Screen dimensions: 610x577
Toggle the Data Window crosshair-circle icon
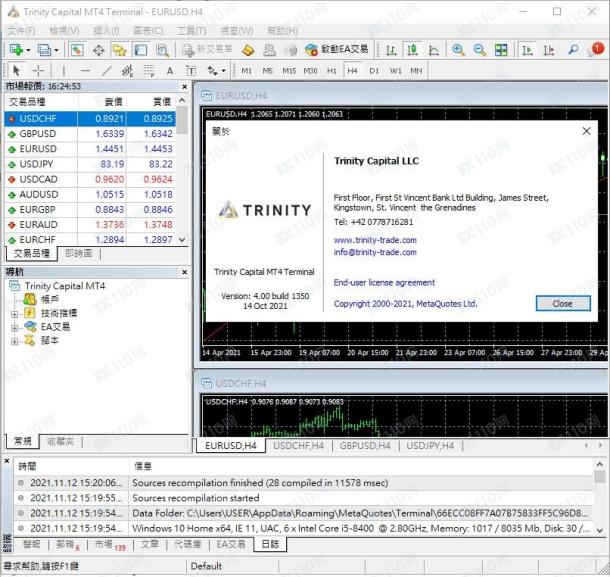coord(99,50)
